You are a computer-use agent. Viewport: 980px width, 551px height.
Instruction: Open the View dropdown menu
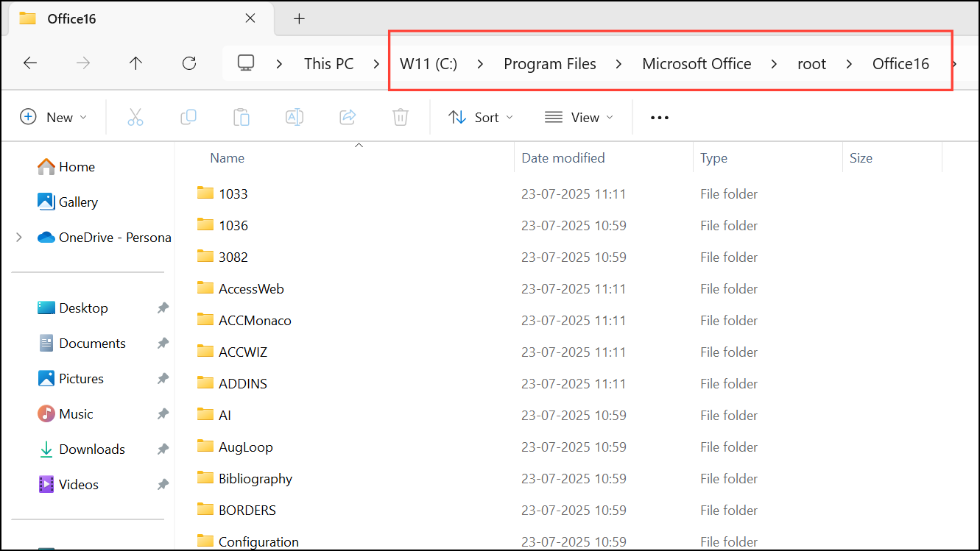[x=579, y=117]
